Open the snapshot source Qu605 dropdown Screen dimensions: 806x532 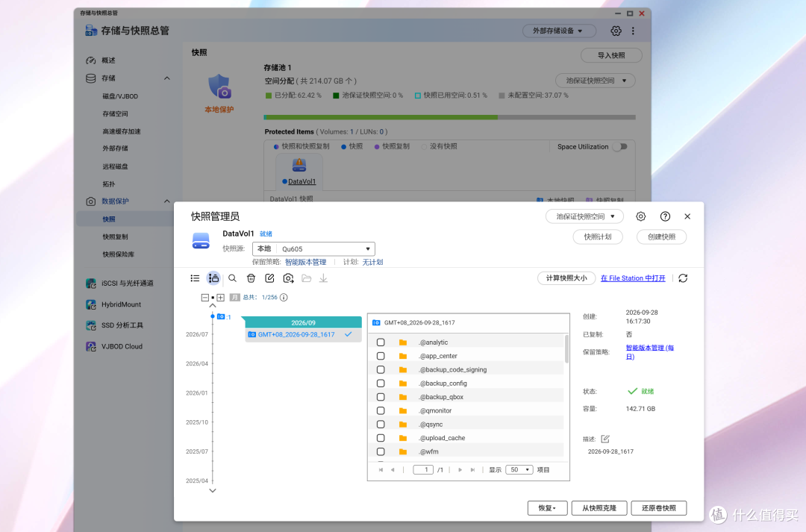click(x=313, y=248)
